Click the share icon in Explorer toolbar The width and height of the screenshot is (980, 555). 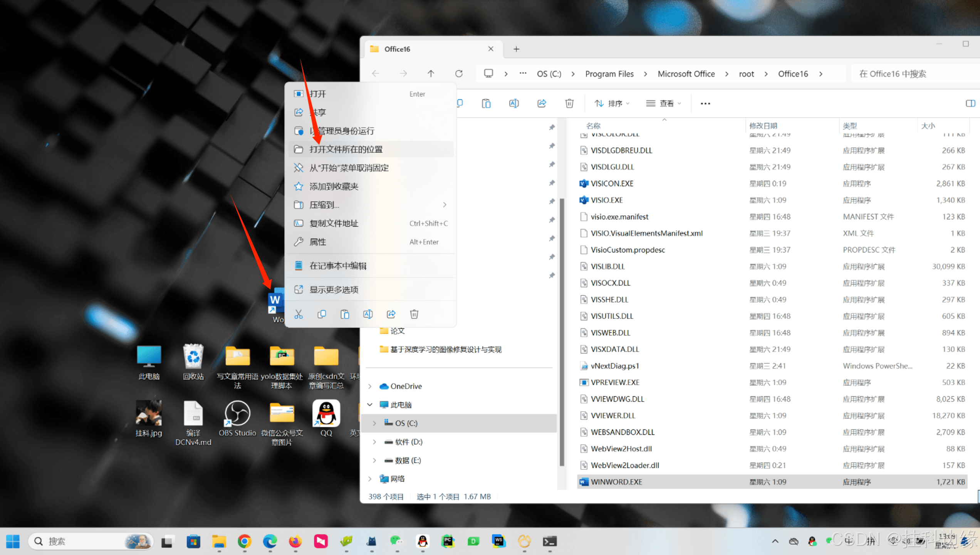(x=542, y=103)
